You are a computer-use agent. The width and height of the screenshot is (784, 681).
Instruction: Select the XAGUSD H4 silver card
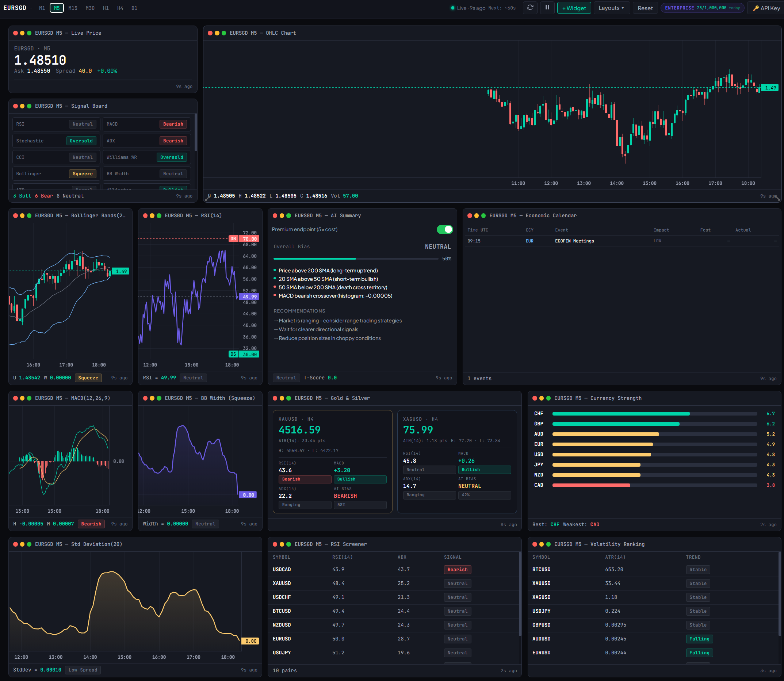(x=457, y=462)
